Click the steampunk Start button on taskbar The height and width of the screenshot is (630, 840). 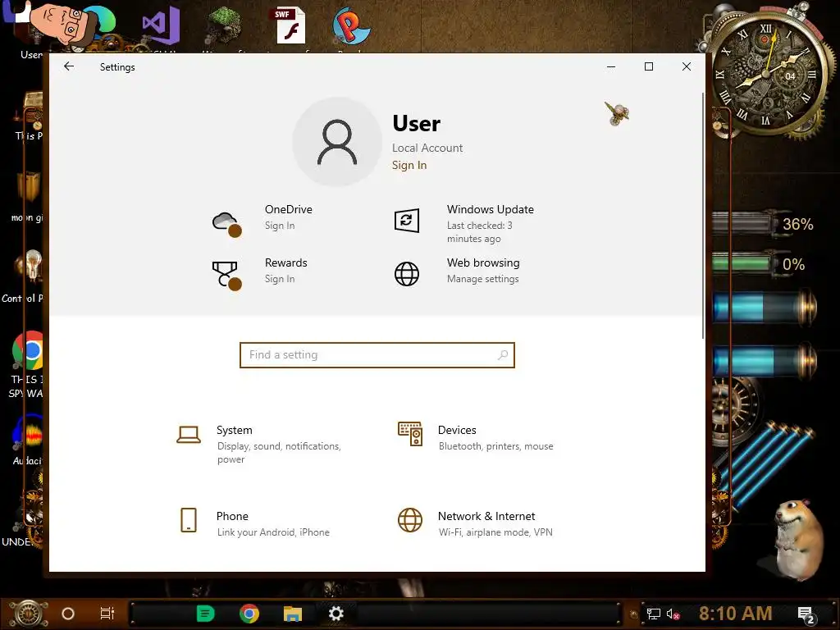coord(30,614)
